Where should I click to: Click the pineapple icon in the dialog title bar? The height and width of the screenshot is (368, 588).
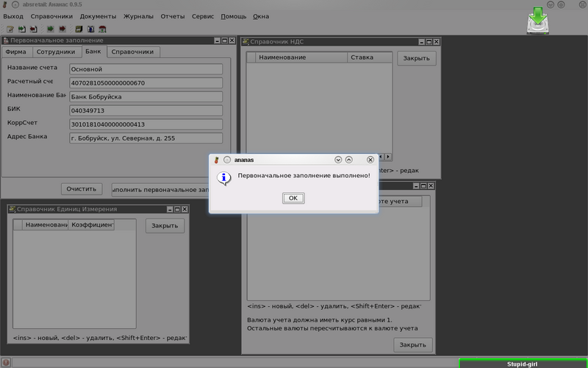click(x=216, y=160)
